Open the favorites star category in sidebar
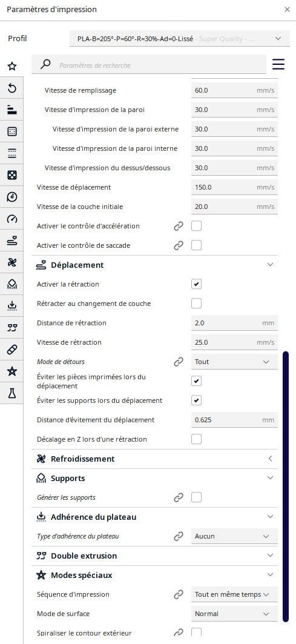The width and height of the screenshot is (296, 644). 12,65
